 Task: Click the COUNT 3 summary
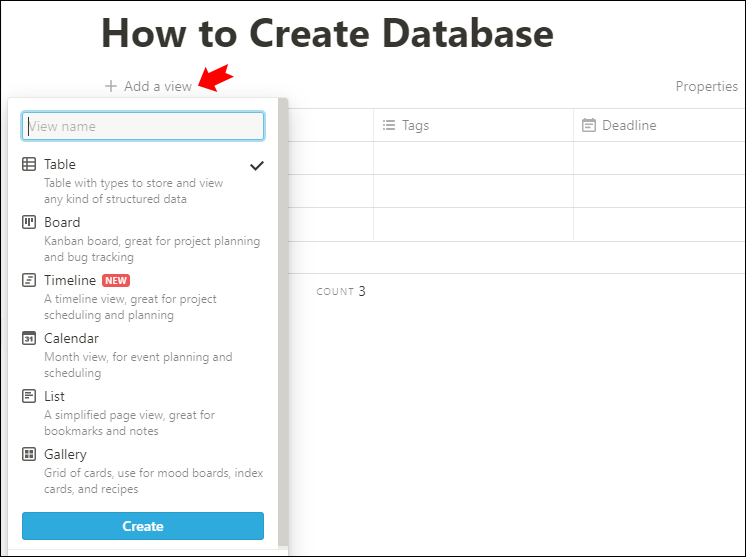[341, 291]
